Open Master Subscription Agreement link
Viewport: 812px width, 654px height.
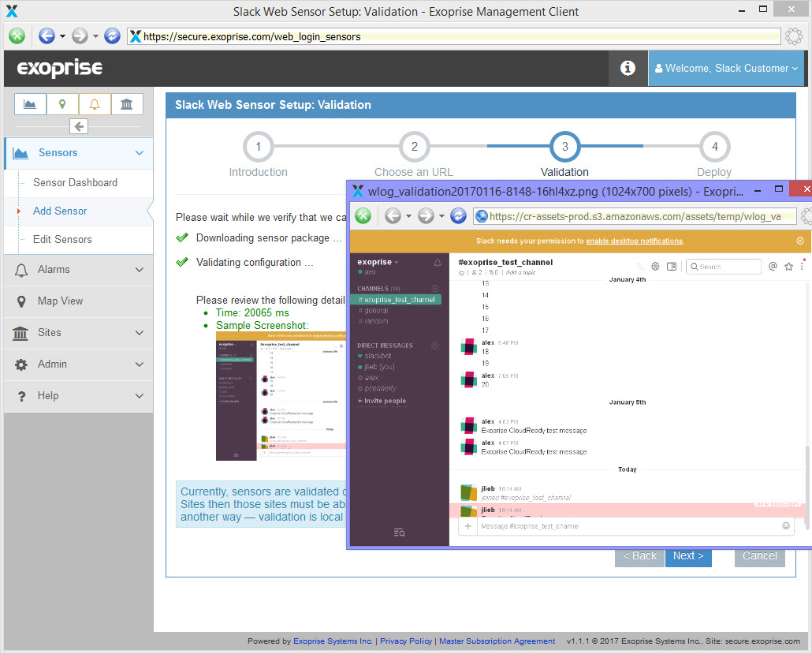(x=497, y=641)
